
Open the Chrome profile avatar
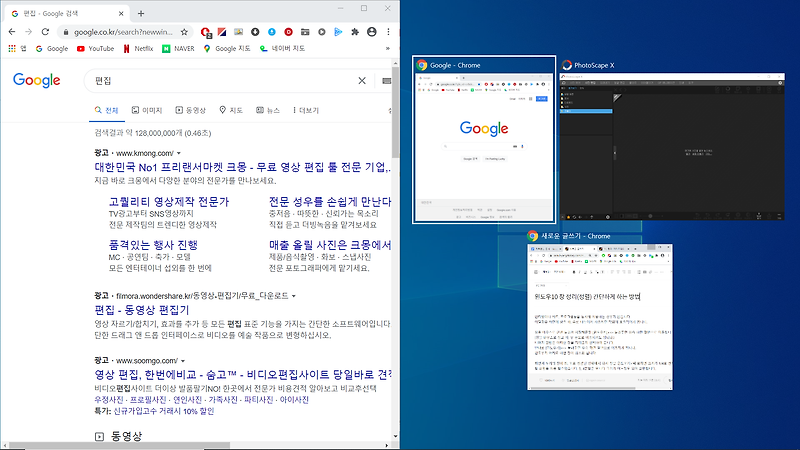(372, 32)
